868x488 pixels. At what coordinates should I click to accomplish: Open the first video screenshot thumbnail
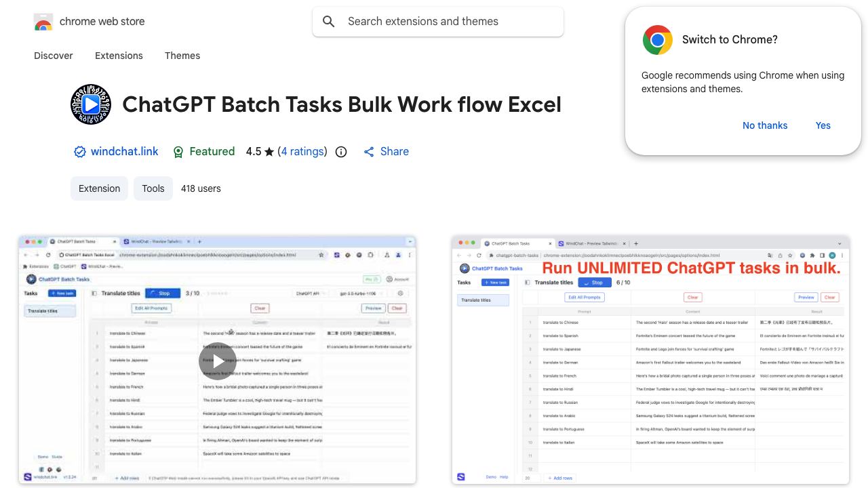pos(217,360)
